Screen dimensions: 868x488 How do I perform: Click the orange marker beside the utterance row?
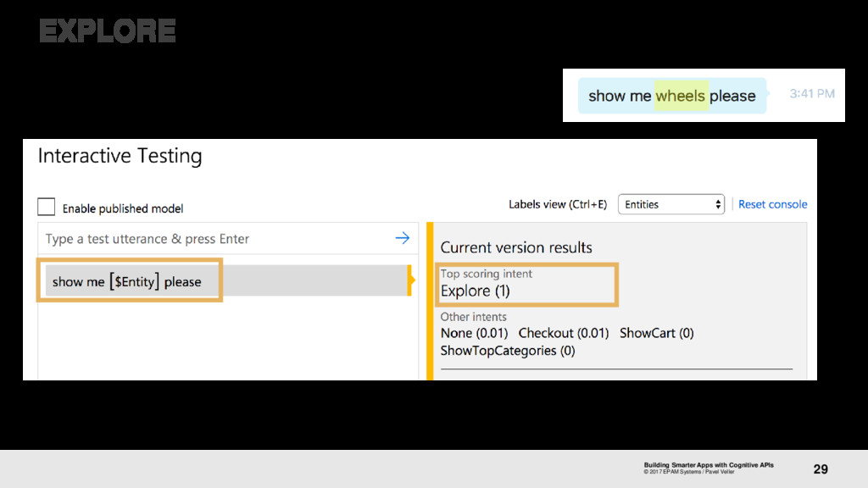411,280
